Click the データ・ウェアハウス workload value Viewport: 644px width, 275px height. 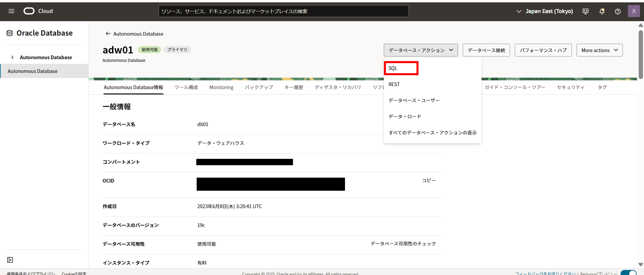[x=220, y=143]
